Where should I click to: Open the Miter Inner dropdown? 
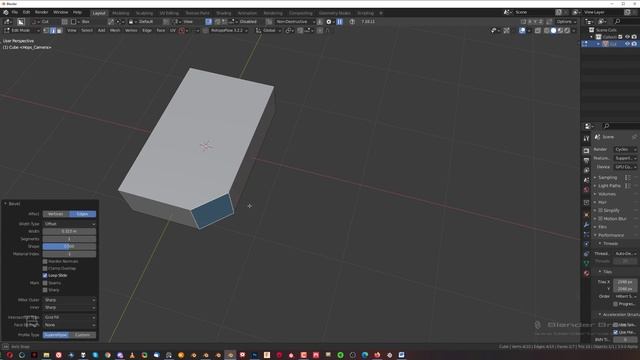(69, 307)
